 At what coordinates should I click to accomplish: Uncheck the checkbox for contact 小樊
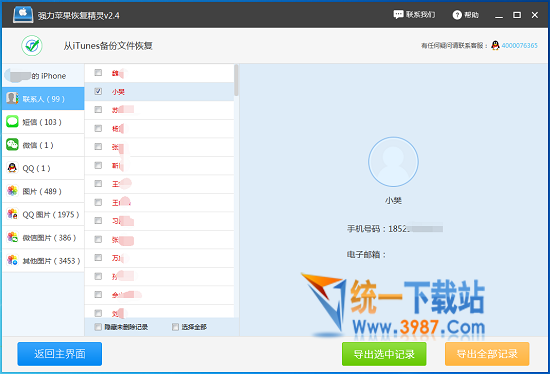pos(98,91)
